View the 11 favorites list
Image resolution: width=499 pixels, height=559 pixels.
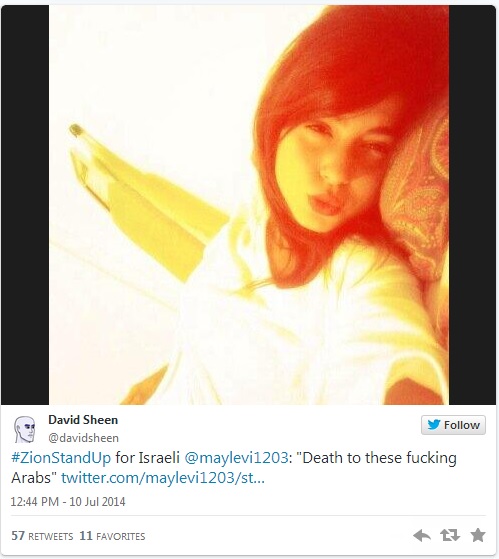(x=112, y=536)
